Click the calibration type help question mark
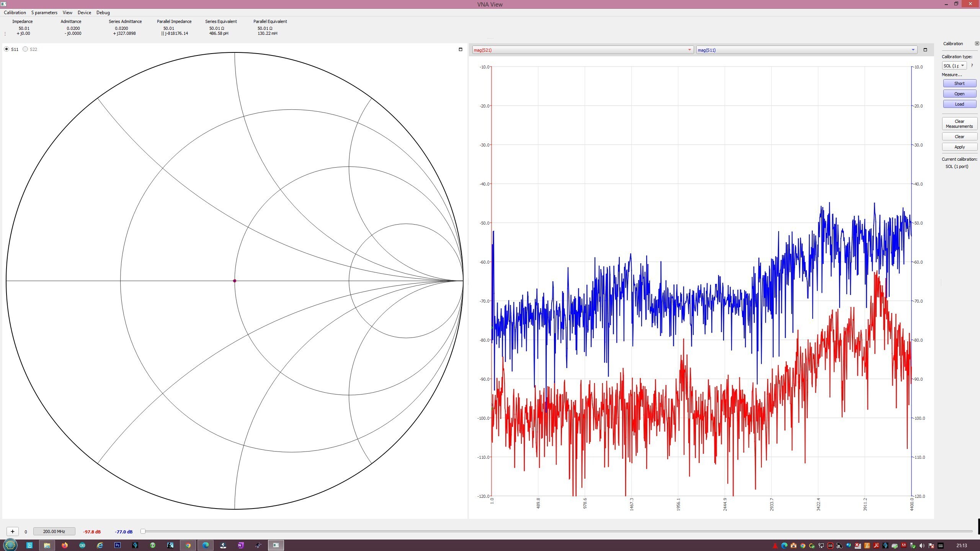The image size is (980, 551). 972,65
